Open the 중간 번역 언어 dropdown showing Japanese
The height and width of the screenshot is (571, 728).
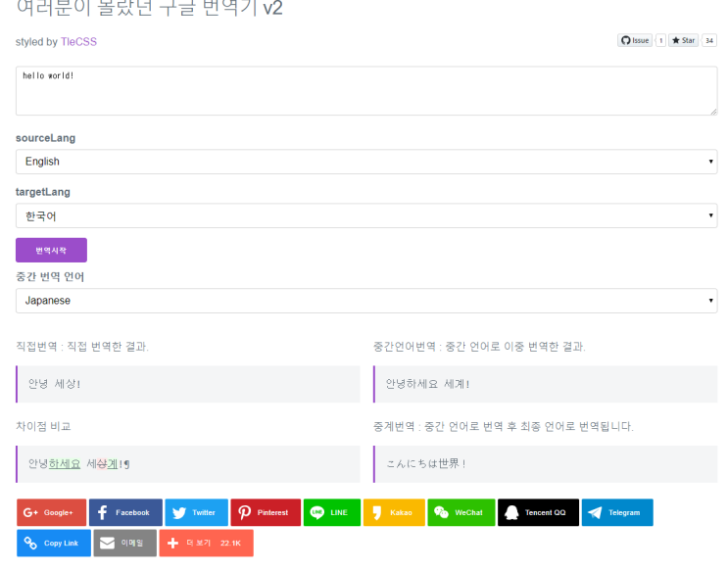(x=366, y=301)
